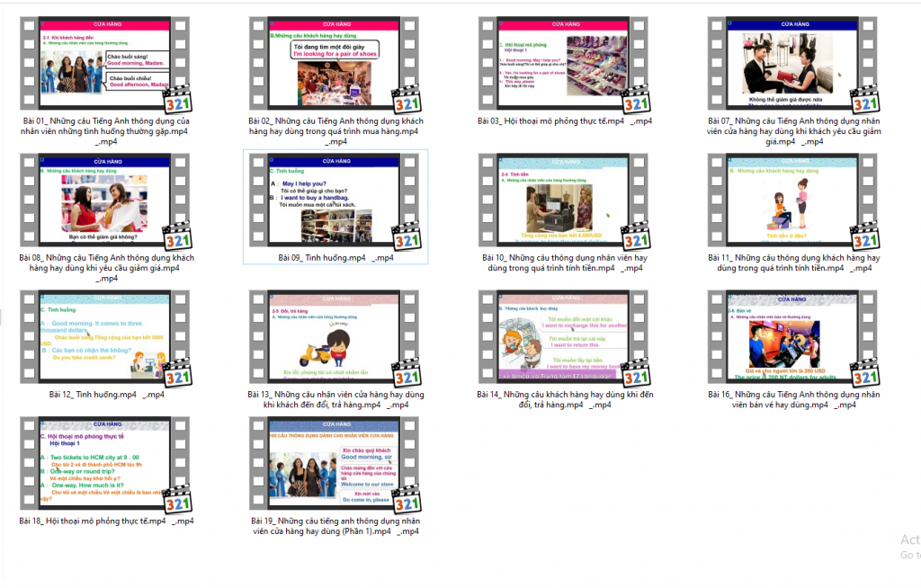
Task: Click the Bài 12 Tình huống thumbnail
Action: [x=106, y=336]
